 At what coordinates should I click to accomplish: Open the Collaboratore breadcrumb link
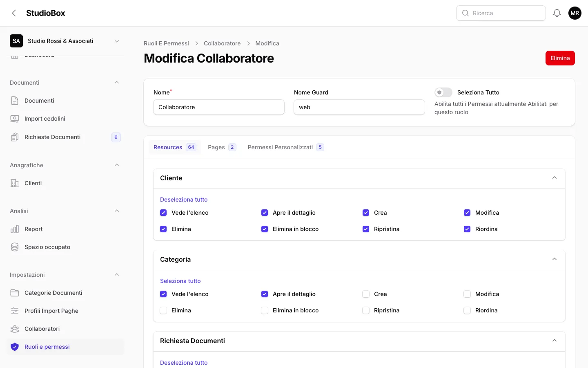click(x=222, y=43)
